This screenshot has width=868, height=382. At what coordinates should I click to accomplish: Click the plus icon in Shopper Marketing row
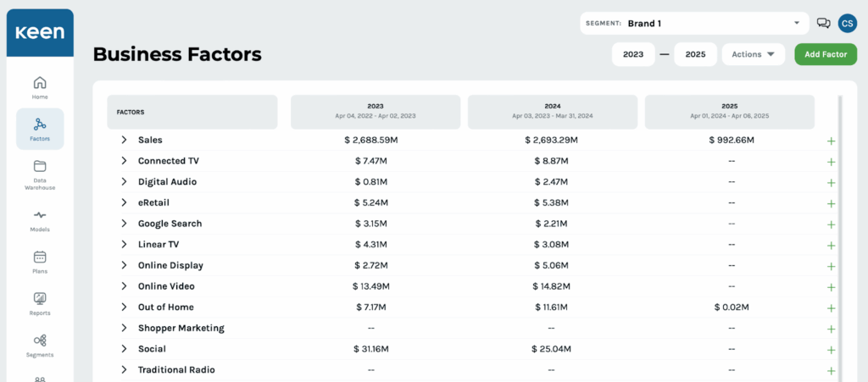point(831,329)
